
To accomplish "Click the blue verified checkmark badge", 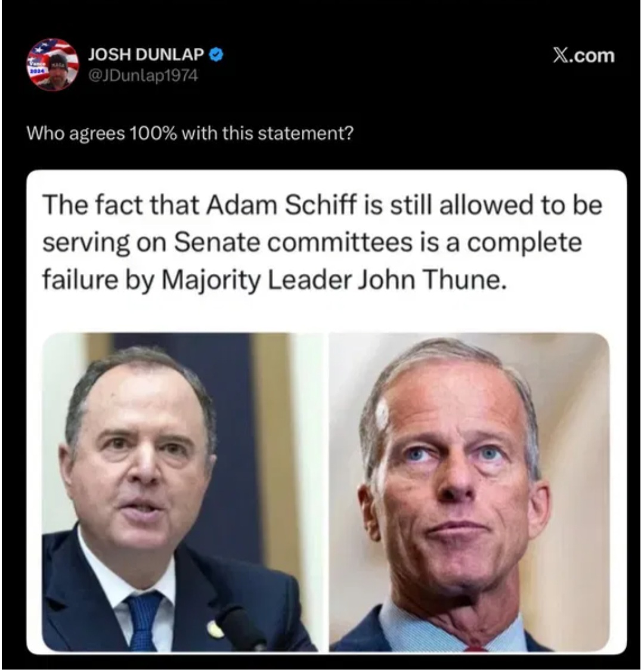I will click(x=216, y=55).
